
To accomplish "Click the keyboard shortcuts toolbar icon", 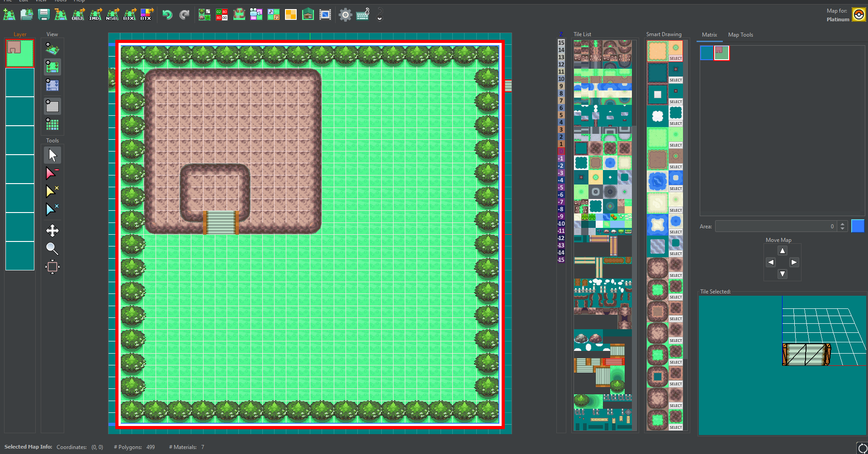I will pos(362,14).
